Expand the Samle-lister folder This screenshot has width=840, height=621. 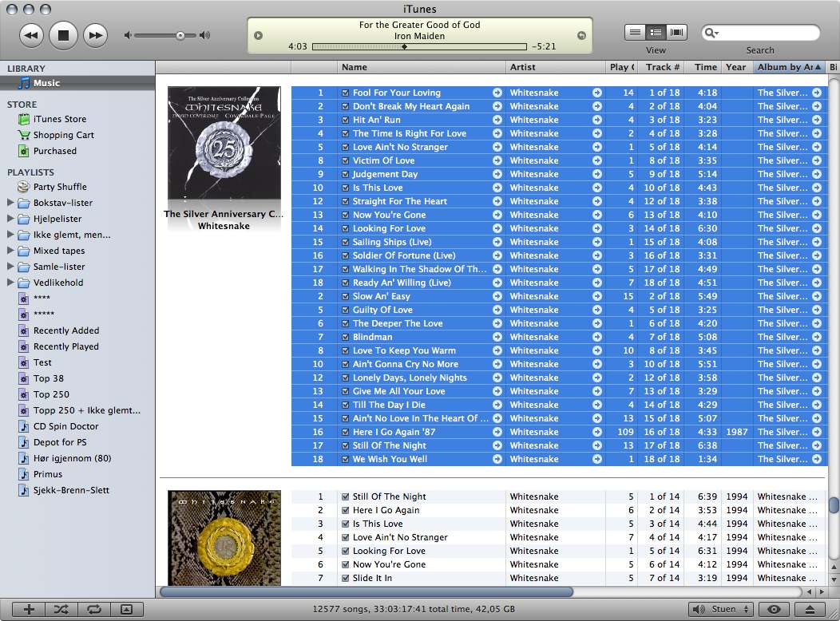pyautogui.click(x=10, y=266)
